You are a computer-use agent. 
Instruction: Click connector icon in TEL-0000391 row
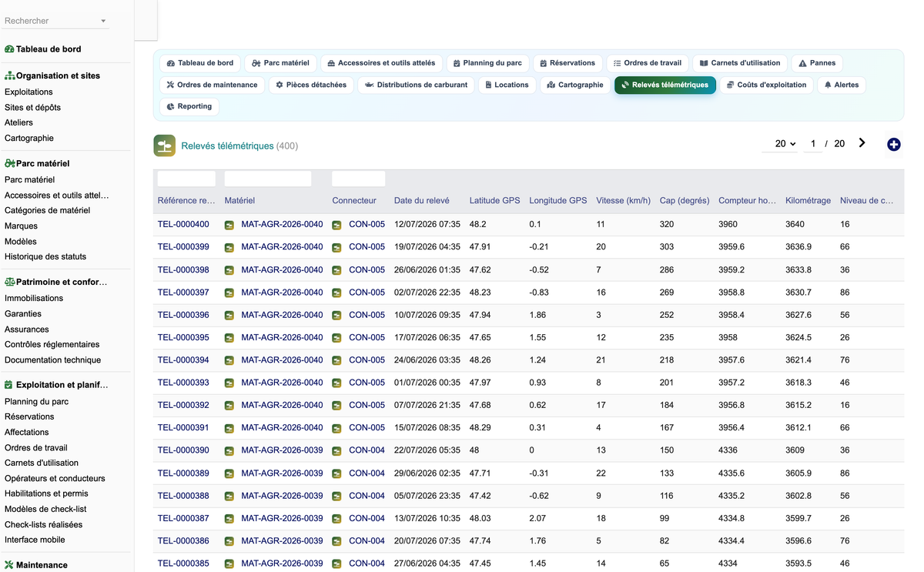[336, 428]
